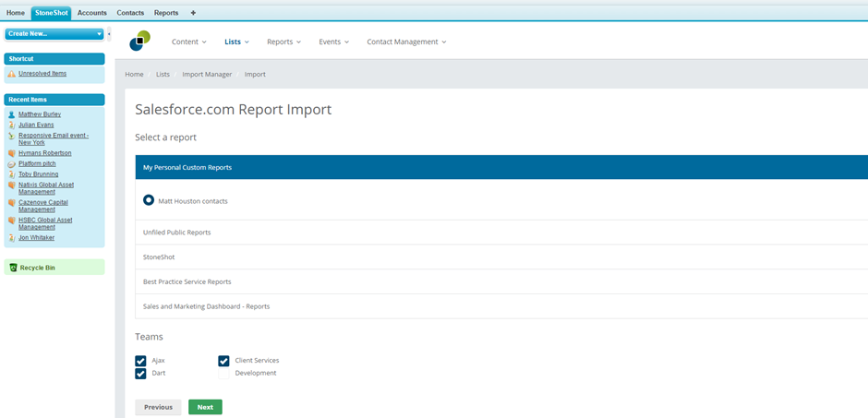
Task: Switch to the Accounts tab
Action: (92, 13)
